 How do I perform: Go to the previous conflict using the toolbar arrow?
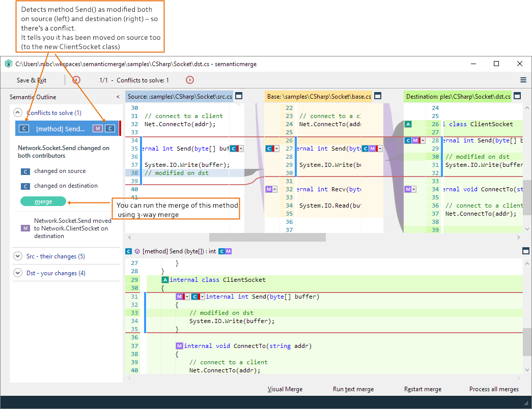click(77, 80)
